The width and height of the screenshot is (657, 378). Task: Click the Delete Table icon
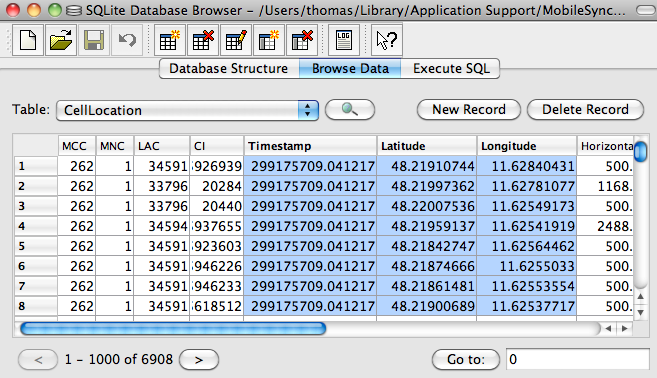[x=203, y=40]
